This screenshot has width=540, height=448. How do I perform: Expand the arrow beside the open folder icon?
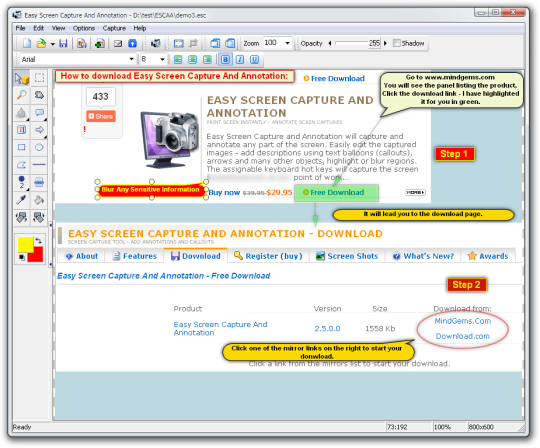53,44
